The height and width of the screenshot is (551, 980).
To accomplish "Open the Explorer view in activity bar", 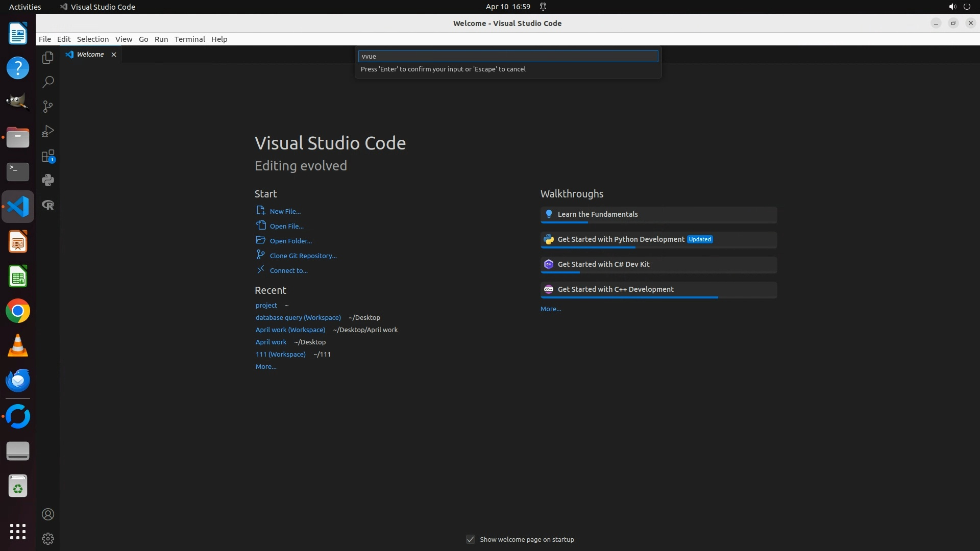I will (x=47, y=58).
